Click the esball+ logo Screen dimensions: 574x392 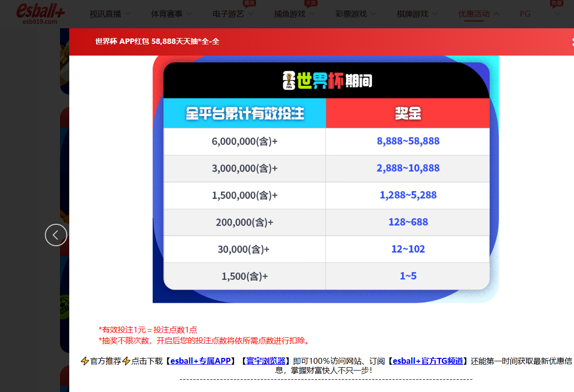tap(40, 14)
